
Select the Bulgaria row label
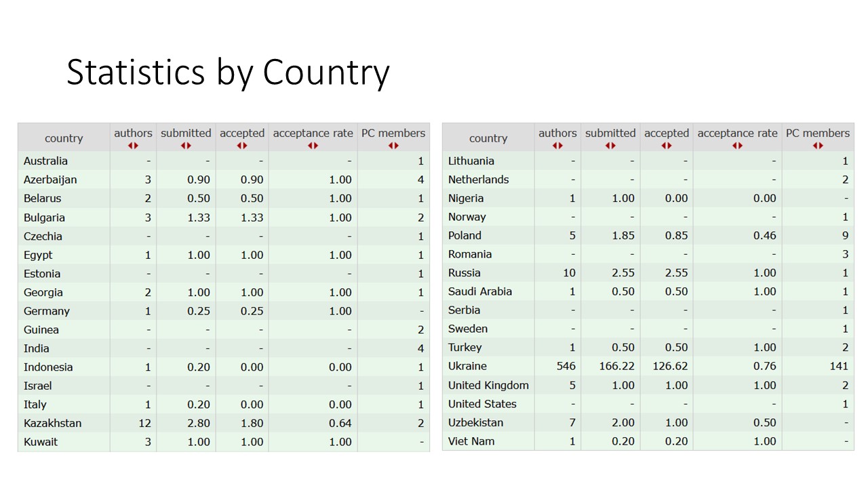44,218
